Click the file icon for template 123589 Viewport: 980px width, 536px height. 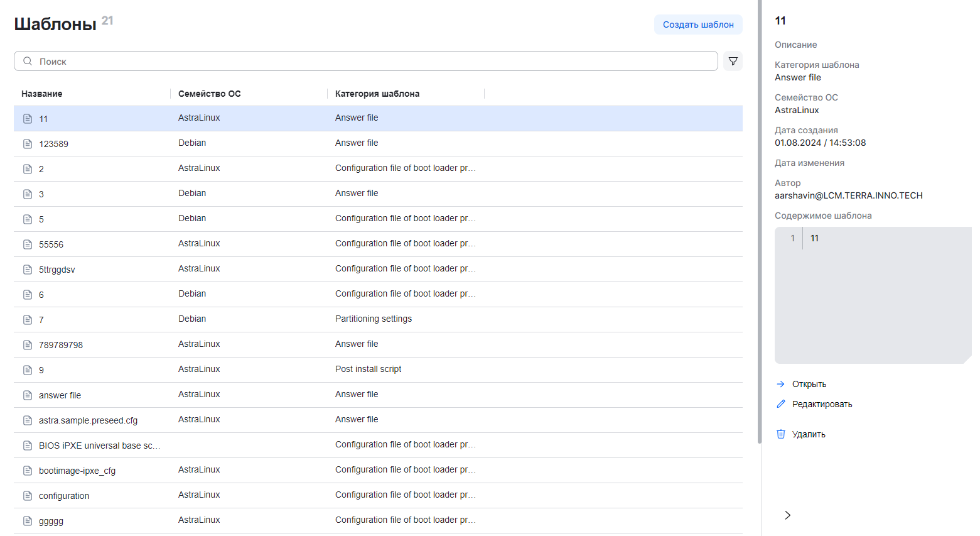point(28,144)
